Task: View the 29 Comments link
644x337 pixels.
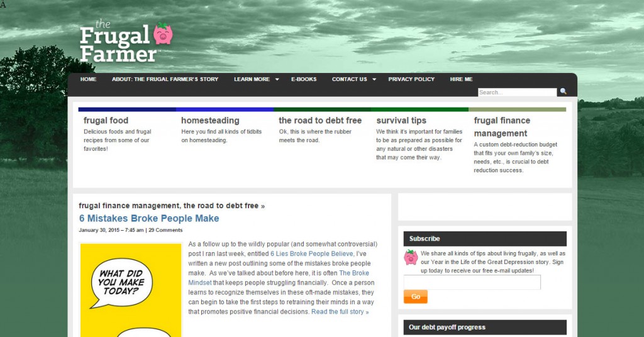Action: tap(165, 230)
